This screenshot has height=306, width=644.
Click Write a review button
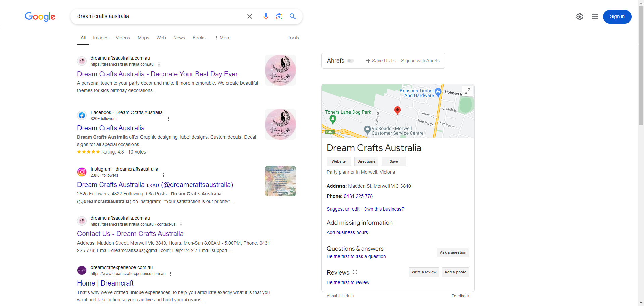[424, 272]
